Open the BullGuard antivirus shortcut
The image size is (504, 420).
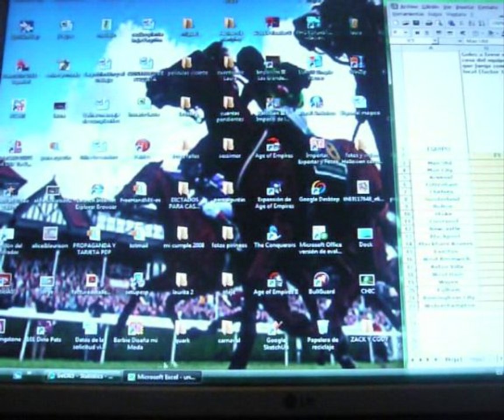click(x=321, y=283)
